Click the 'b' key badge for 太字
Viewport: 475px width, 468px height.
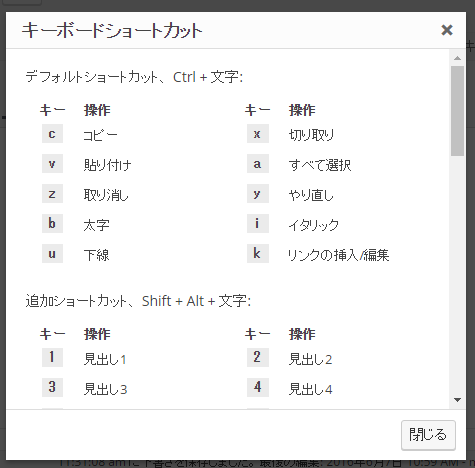[x=52, y=223]
